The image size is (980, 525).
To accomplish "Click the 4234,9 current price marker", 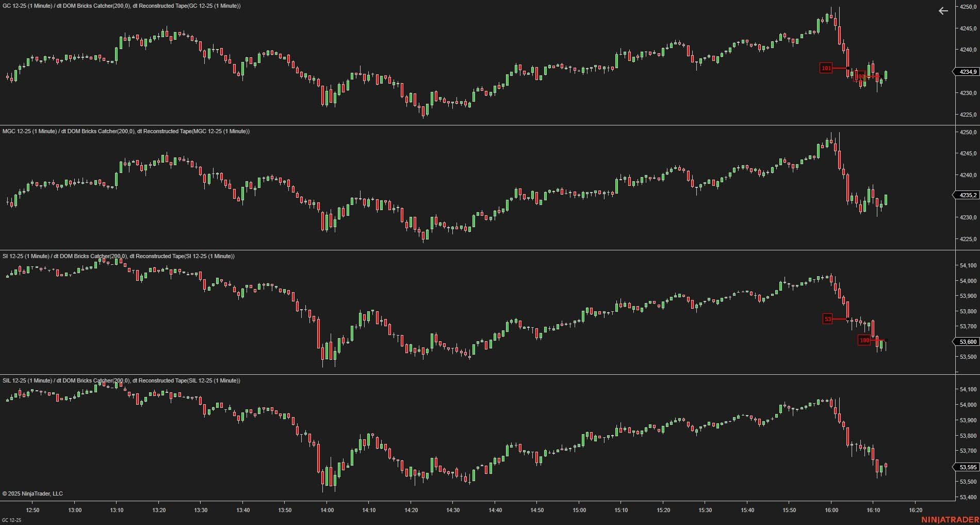I will point(967,72).
